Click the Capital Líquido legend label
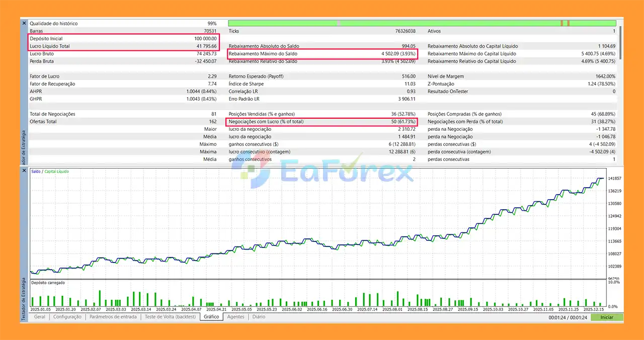The width and height of the screenshot is (644, 340). [x=56, y=172]
